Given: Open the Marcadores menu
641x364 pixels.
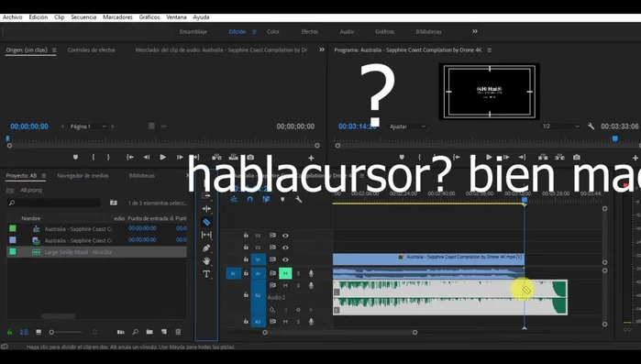Looking at the screenshot, I should pos(117,17).
